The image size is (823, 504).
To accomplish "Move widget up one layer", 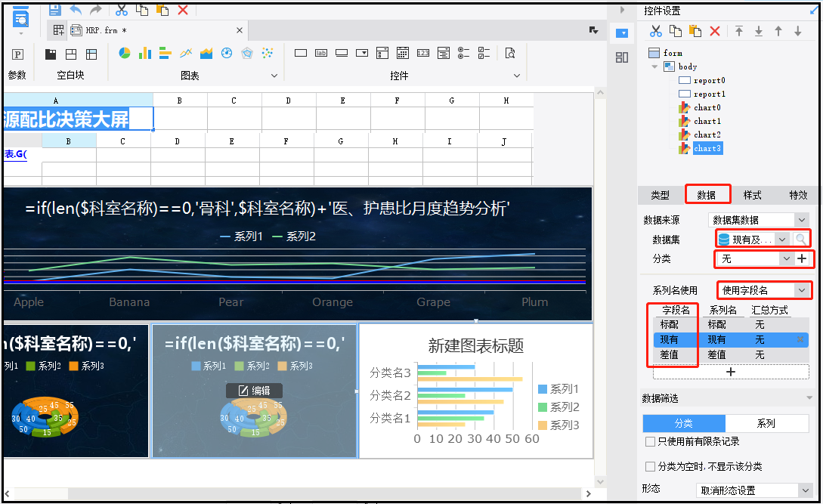I will tap(778, 31).
